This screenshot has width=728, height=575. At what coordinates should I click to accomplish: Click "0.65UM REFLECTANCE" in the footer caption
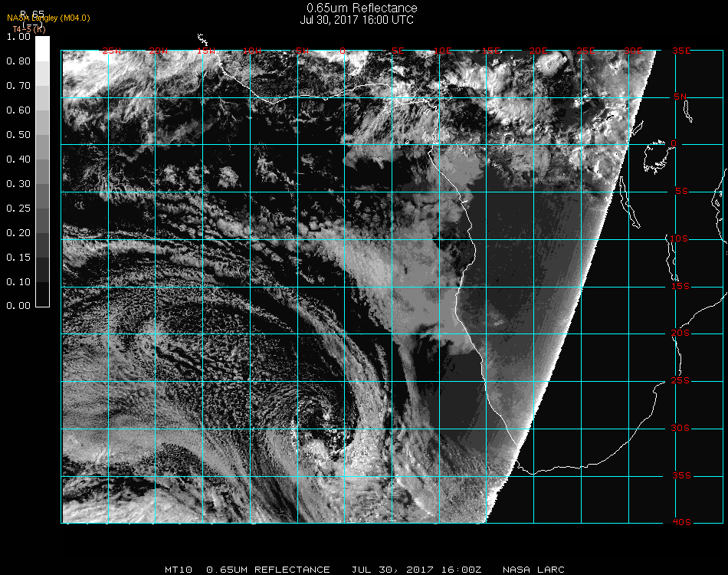point(268,570)
